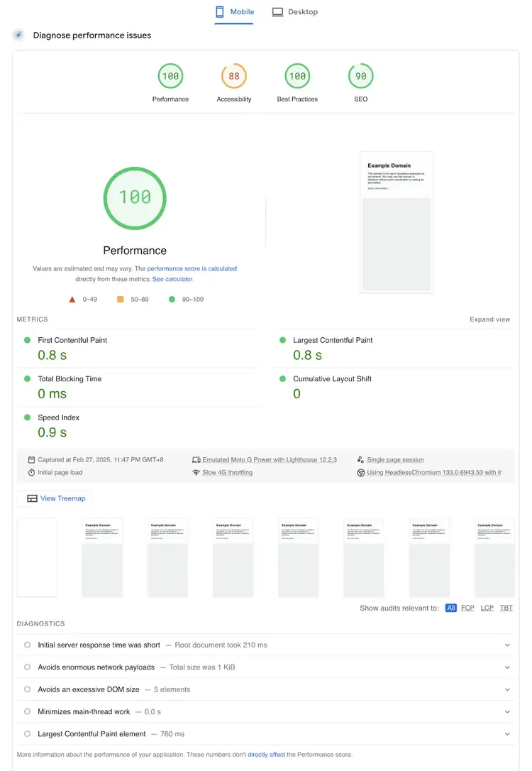This screenshot has width=532, height=771.
Task: Click Captured at Feb 27, 2025 text
Action: point(101,460)
